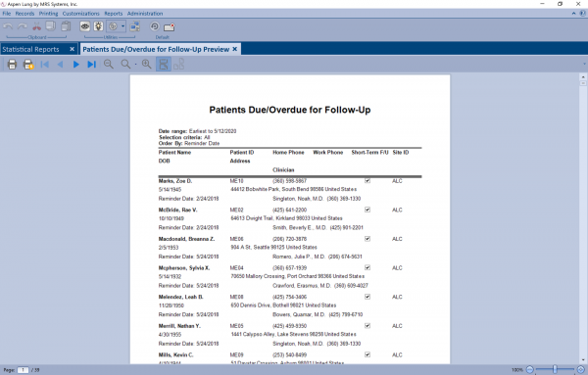
Task: Close the Follow-Up Preview tab
Action: 235,49
